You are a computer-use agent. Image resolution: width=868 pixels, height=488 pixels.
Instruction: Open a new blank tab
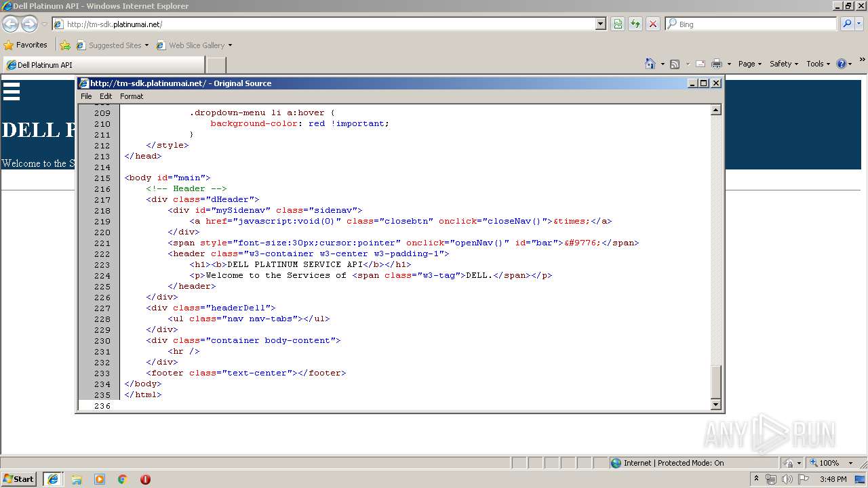click(216, 65)
